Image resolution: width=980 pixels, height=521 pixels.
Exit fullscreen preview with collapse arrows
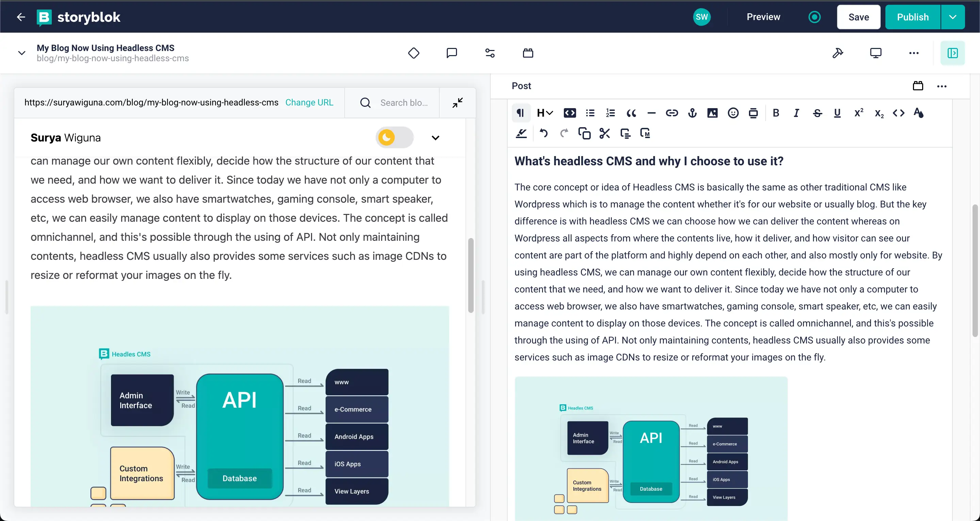point(458,103)
